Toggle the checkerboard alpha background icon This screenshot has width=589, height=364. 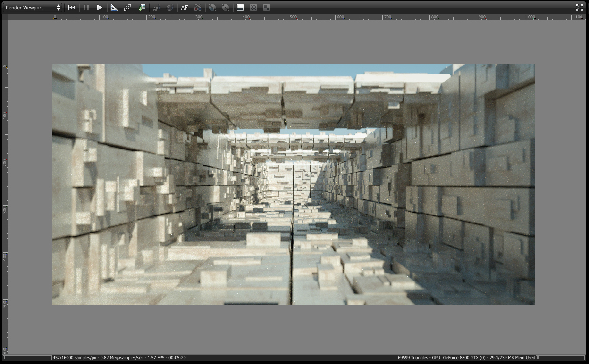(253, 8)
